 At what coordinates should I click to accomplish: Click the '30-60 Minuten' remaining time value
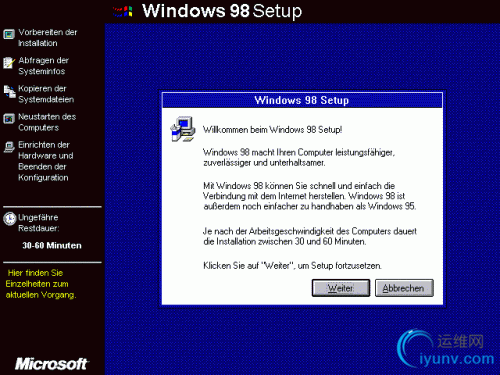[x=52, y=246]
